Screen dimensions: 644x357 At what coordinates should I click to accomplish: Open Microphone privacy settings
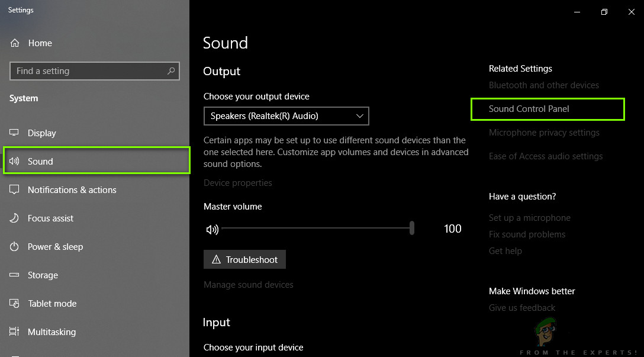[x=544, y=133]
